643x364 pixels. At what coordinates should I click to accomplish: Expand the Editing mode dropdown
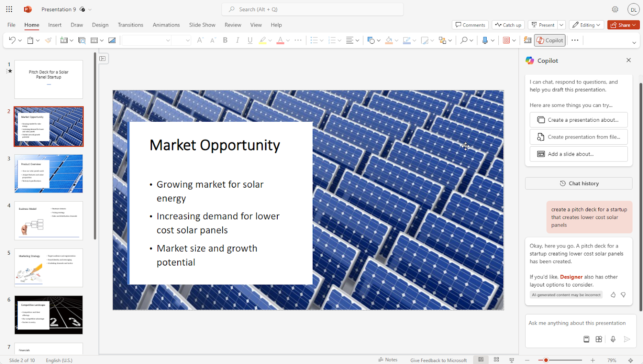coord(586,25)
